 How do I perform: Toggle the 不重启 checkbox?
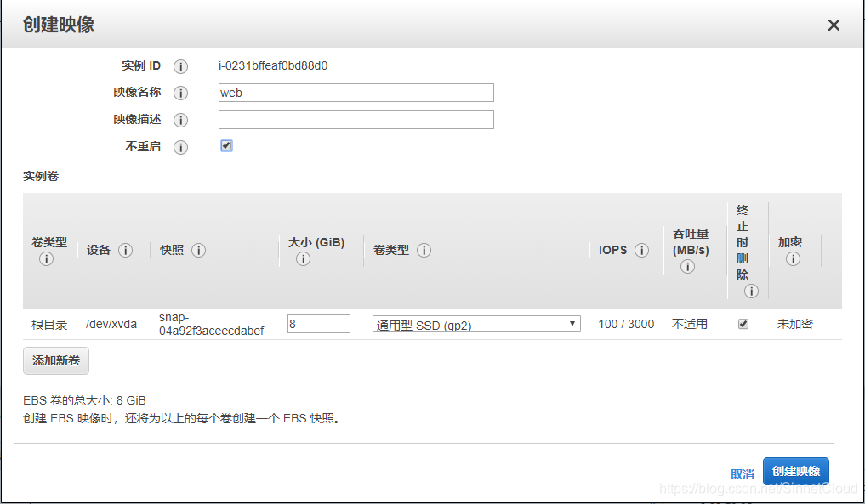click(226, 145)
